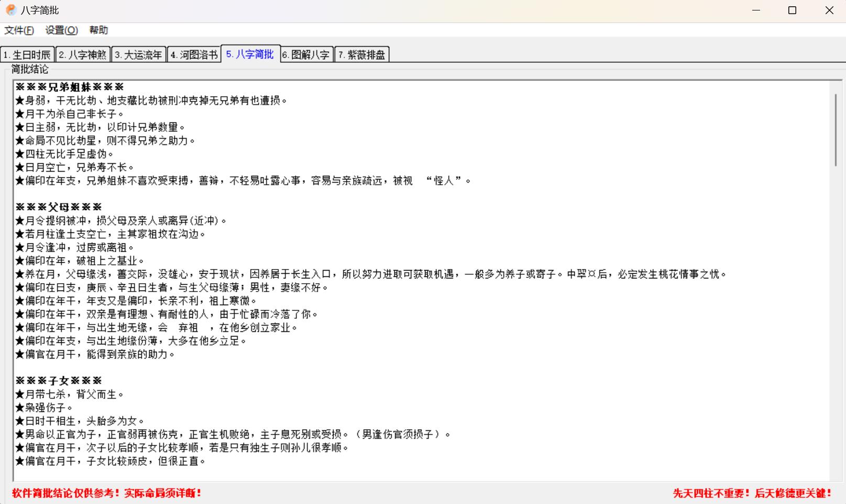Maximize the 八字简批 window
Image resolution: width=846 pixels, height=504 pixels.
[x=792, y=10]
